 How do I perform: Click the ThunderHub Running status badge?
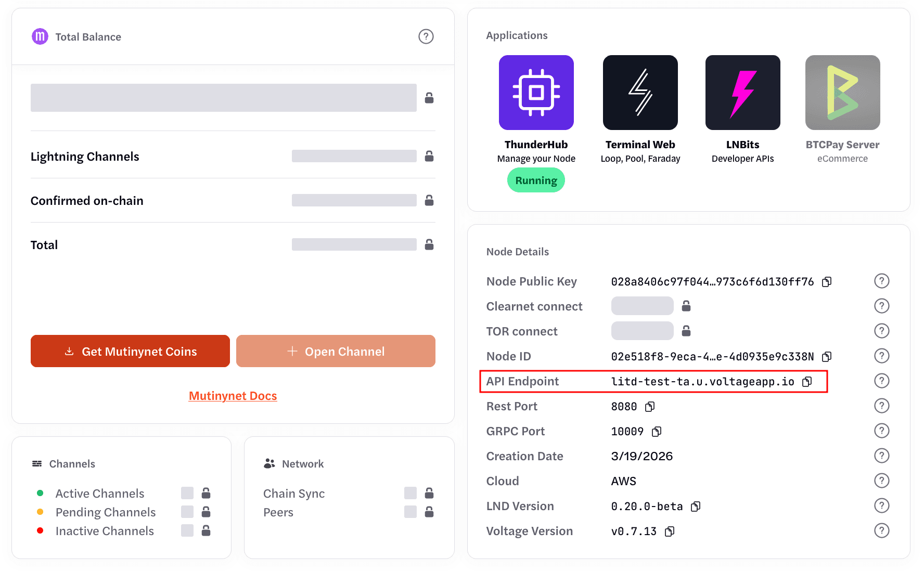point(536,180)
